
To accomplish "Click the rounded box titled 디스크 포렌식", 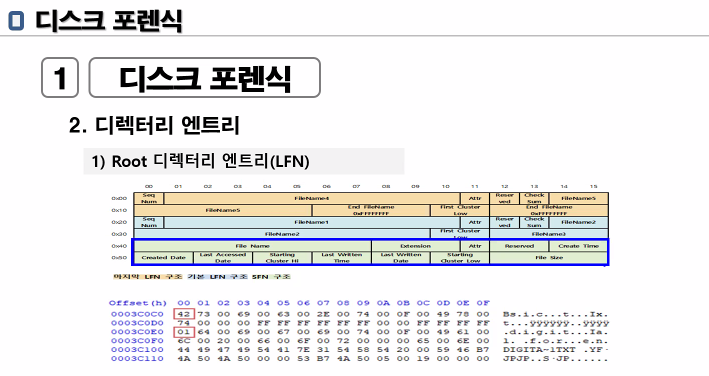I will click(x=205, y=77).
